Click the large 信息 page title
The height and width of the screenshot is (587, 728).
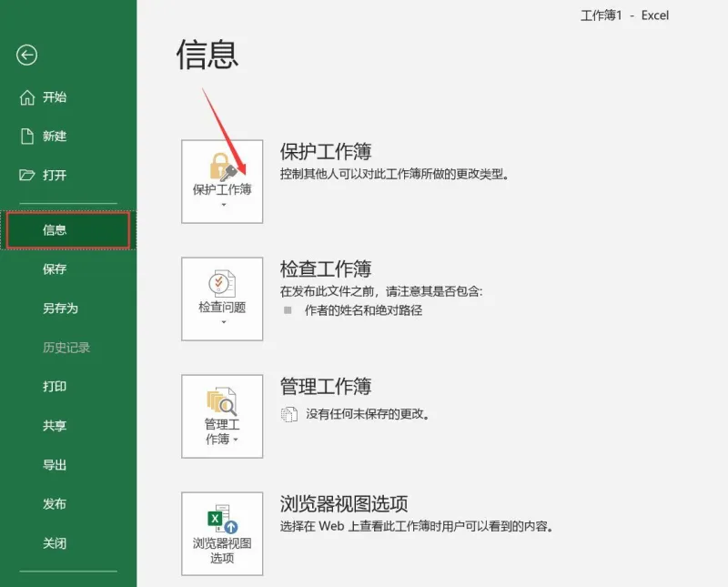click(x=207, y=55)
